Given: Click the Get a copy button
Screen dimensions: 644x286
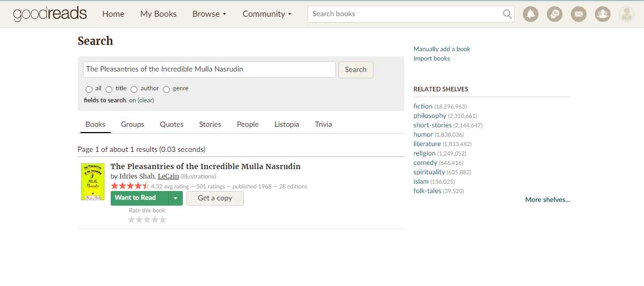Looking at the screenshot, I should [x=215, y=198].
